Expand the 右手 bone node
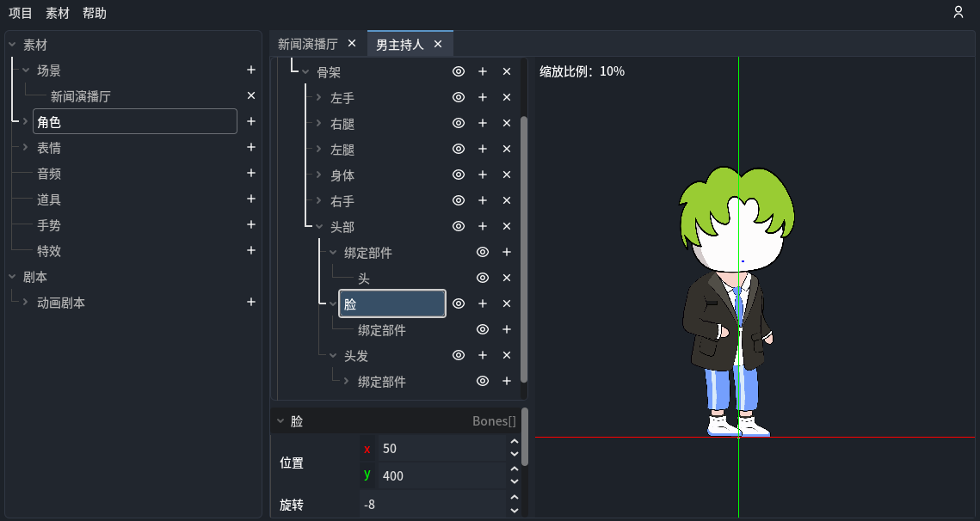The width and height of the screenshot is (980, 521). point(318,201)
